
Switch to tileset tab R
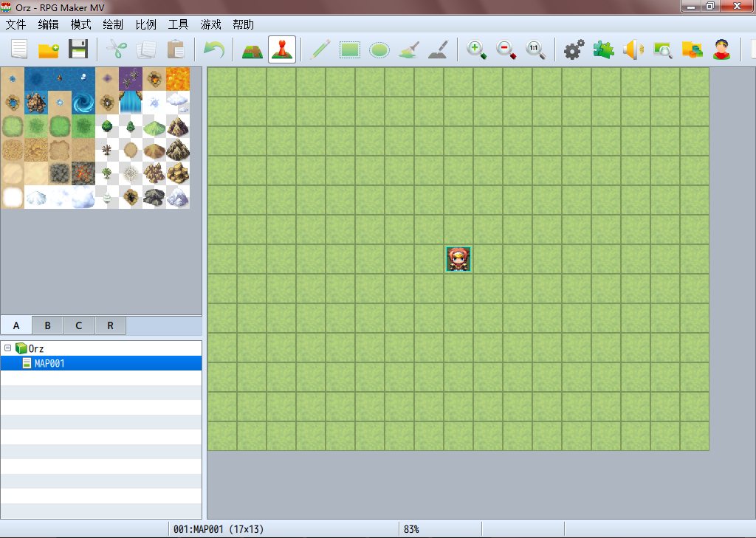(x=111, y=325)
